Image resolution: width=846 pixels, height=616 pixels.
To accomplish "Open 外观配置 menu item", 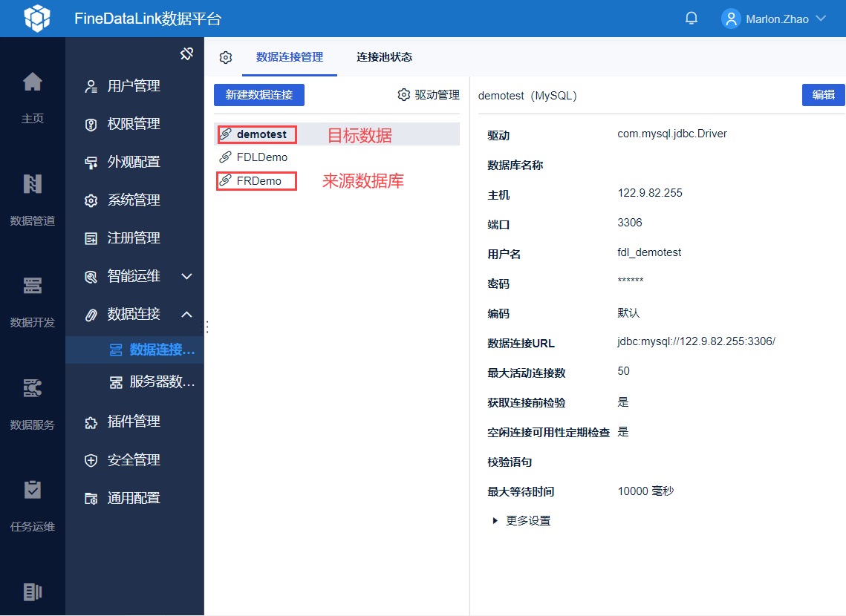I will click(134, 162).
